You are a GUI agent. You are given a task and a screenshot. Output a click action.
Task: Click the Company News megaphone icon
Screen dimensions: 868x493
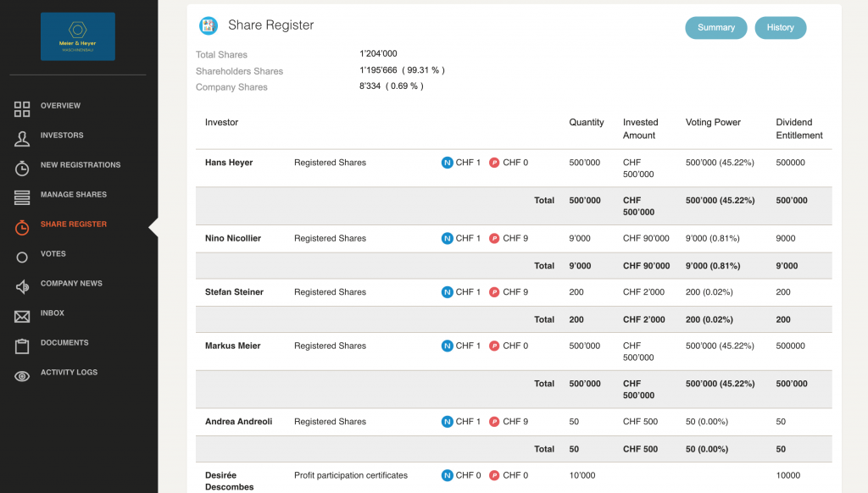coord(22,286)
